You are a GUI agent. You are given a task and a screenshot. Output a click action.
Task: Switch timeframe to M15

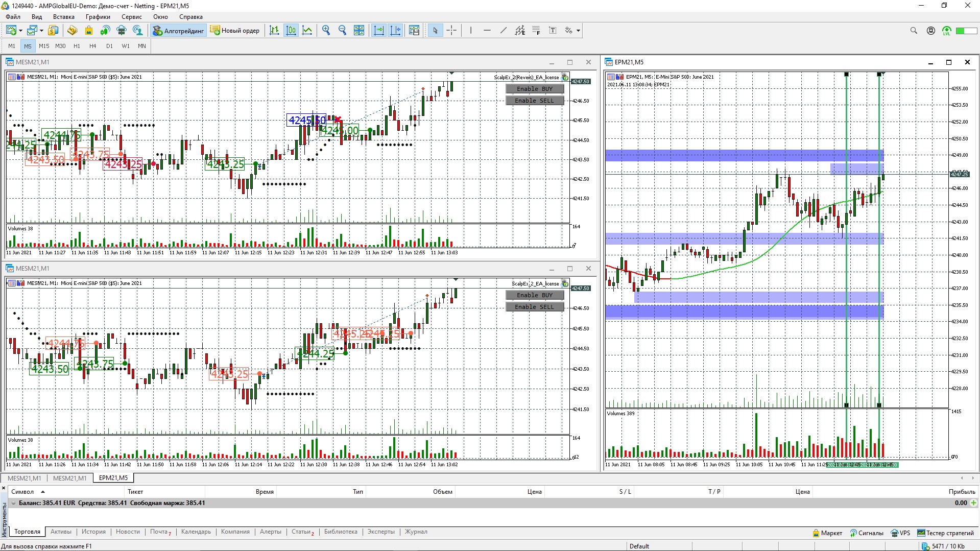tap(44, 46)
